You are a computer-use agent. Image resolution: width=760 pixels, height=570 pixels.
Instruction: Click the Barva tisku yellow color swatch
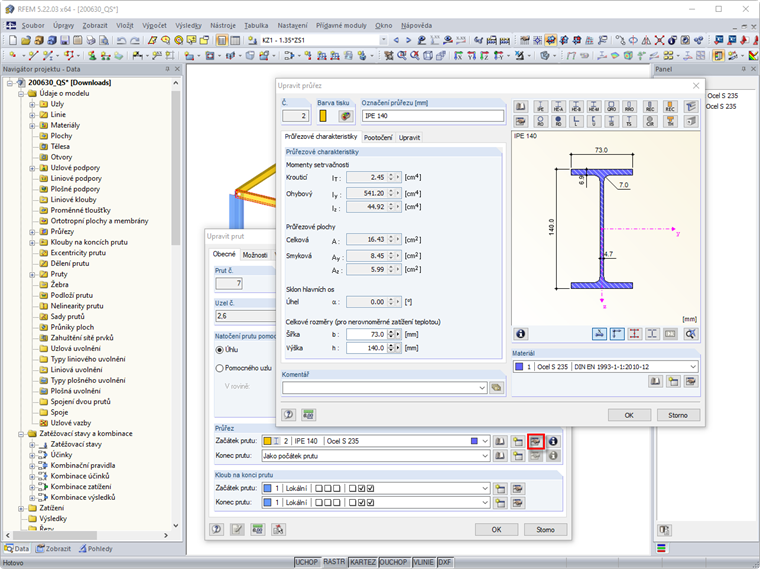[324, 116]
